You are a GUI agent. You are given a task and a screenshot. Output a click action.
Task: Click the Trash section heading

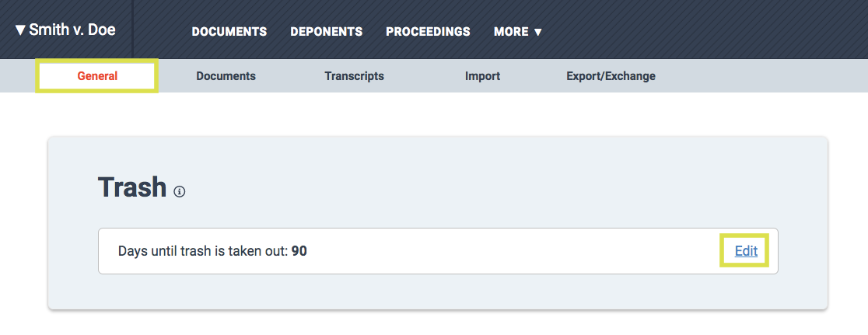pyautogui.click(x=132, y=187)
